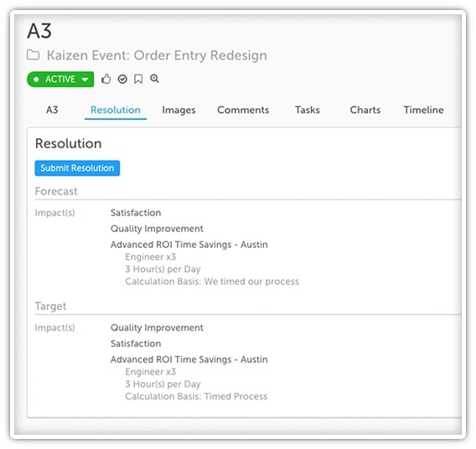Select the Resolution tab

pyautogui.click(x=116, y=110)
